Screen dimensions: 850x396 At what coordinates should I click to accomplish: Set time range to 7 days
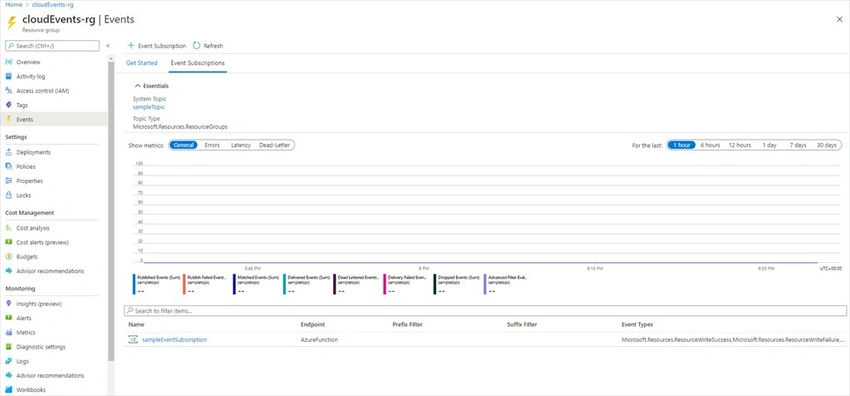[x=798, y=145]
